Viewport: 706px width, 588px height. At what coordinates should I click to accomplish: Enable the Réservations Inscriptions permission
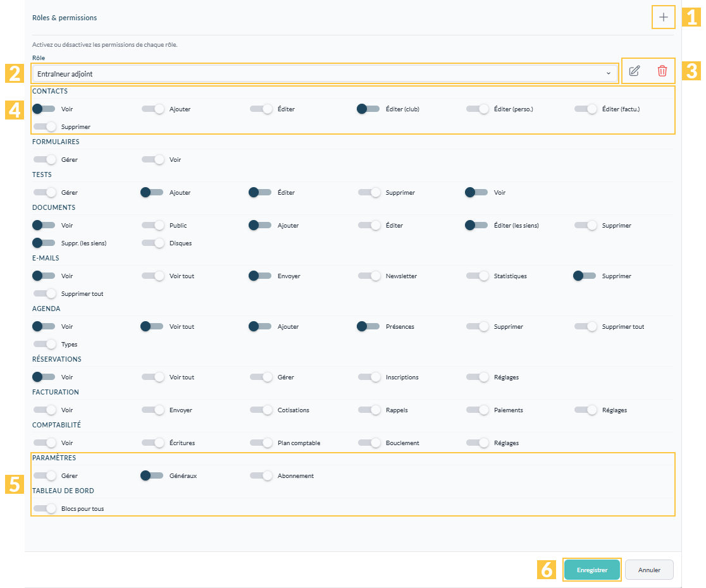pos(369,377)
